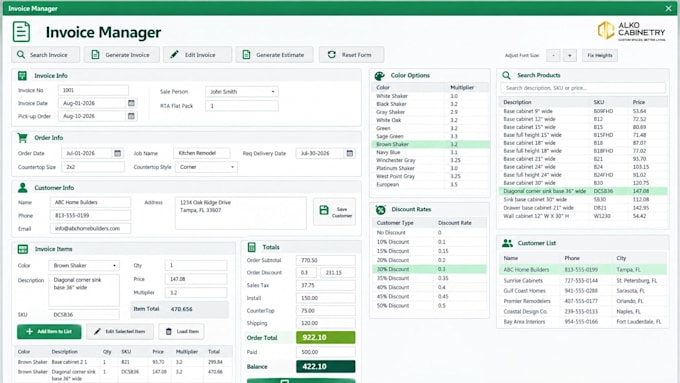Screen dimensions: 680x383
Task: Click the Description column header in products
Action: pyautogui.click(x=517, y=102)
